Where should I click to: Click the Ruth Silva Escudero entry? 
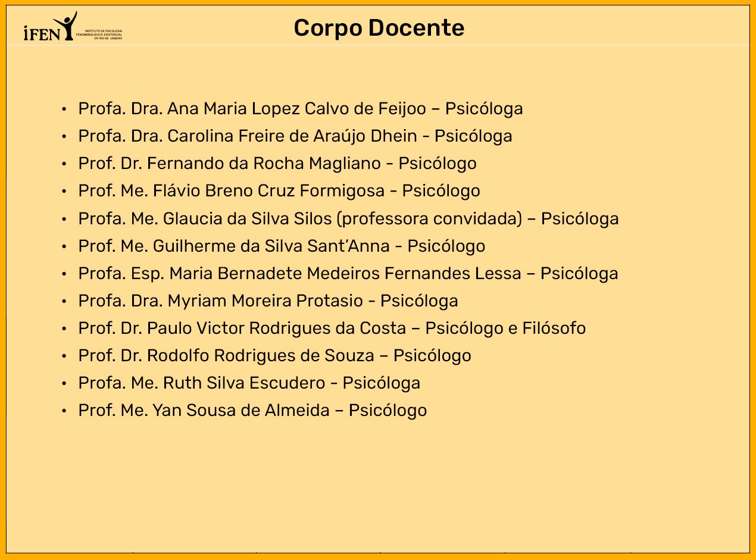coord(249,383)
